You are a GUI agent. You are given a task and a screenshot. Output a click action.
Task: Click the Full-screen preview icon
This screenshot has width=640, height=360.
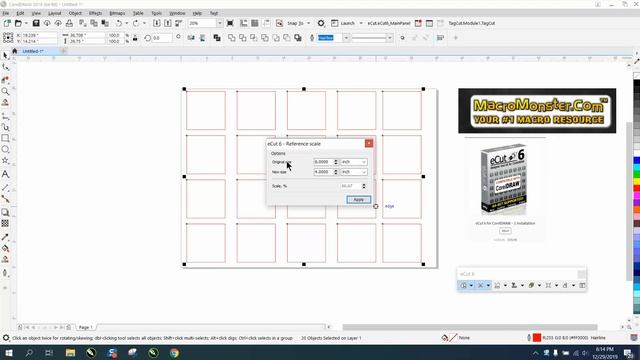(230, 23)
